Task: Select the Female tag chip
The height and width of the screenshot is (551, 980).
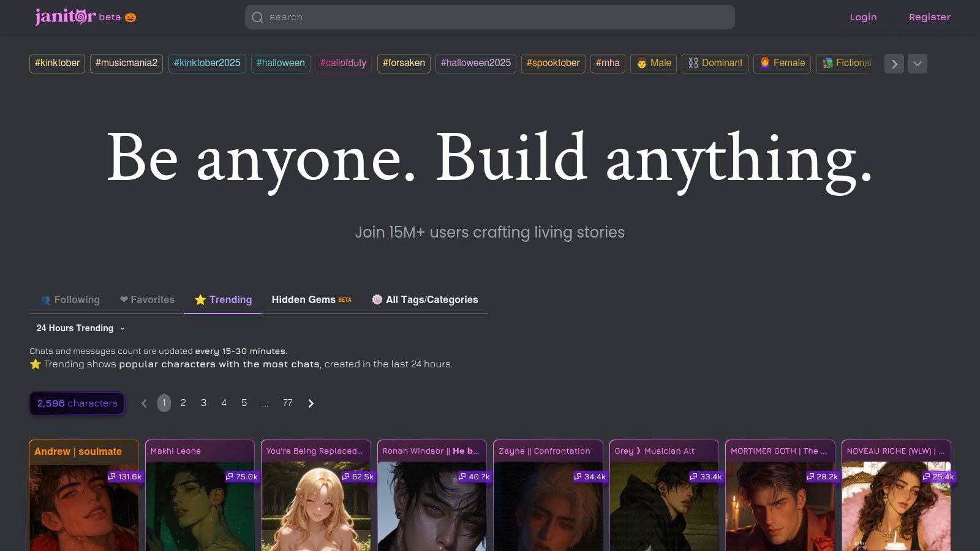Action: click(x=782, y=63)
